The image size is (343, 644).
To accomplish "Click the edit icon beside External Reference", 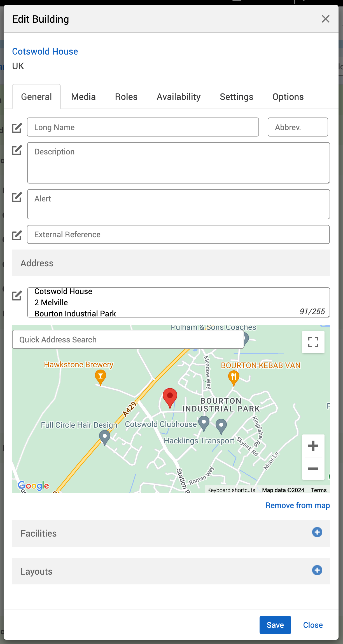I will [17, 235].
